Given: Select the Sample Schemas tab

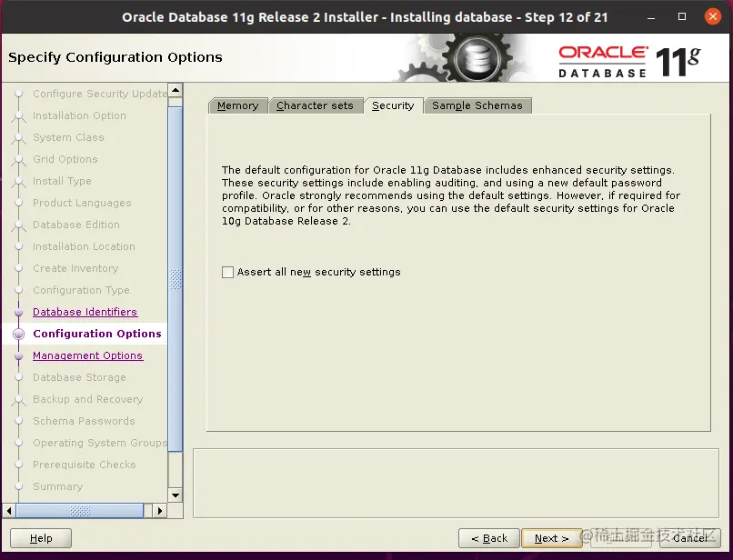Looking at the screenshot, I should [x=477, y=105].
